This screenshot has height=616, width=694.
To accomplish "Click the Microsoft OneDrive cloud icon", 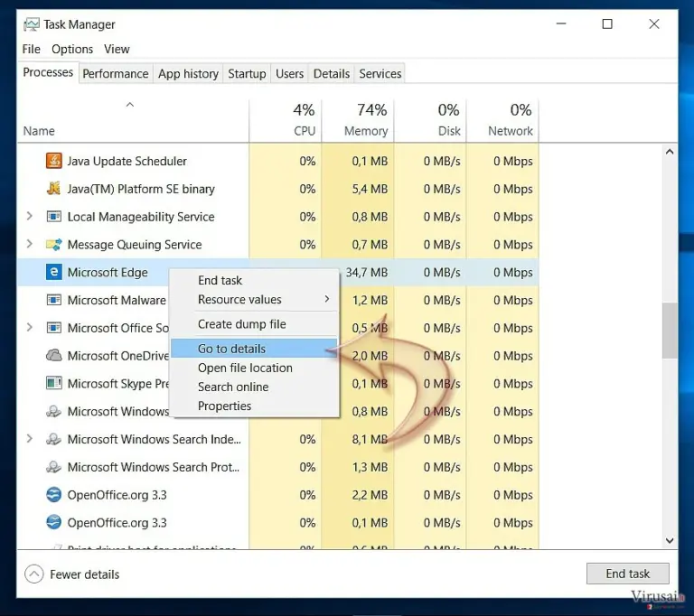I will [53, 355].
